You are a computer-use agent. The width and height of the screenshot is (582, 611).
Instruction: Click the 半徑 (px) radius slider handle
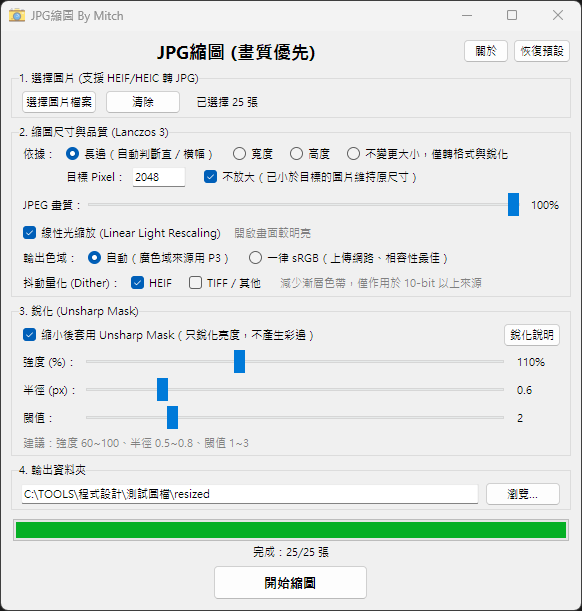[x=162, y=389]
